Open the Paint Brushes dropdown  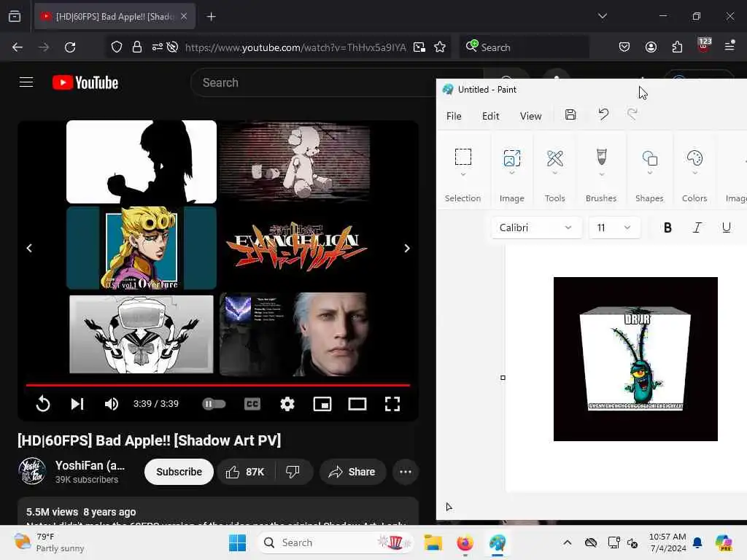601,175
